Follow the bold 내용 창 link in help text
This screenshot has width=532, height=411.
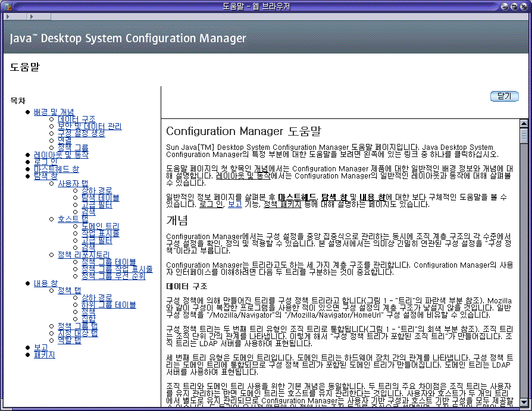[x=373, y=197]
